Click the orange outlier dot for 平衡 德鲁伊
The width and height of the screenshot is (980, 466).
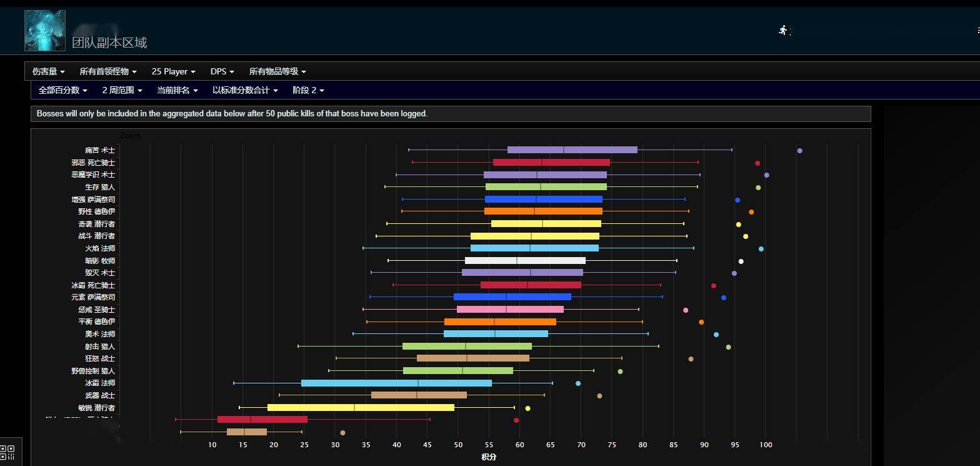pyautogui.click(x=701, y=322)
